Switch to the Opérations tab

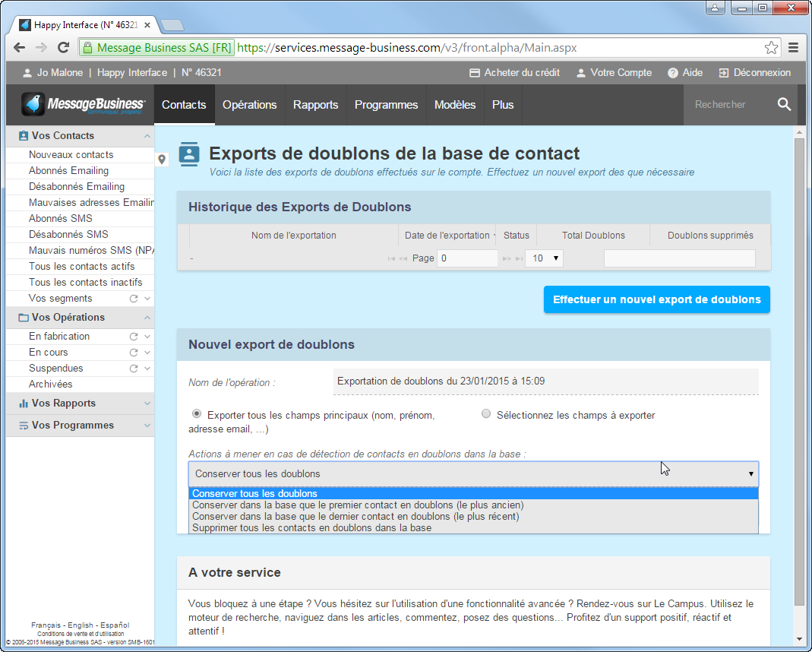tap(249, 104)
